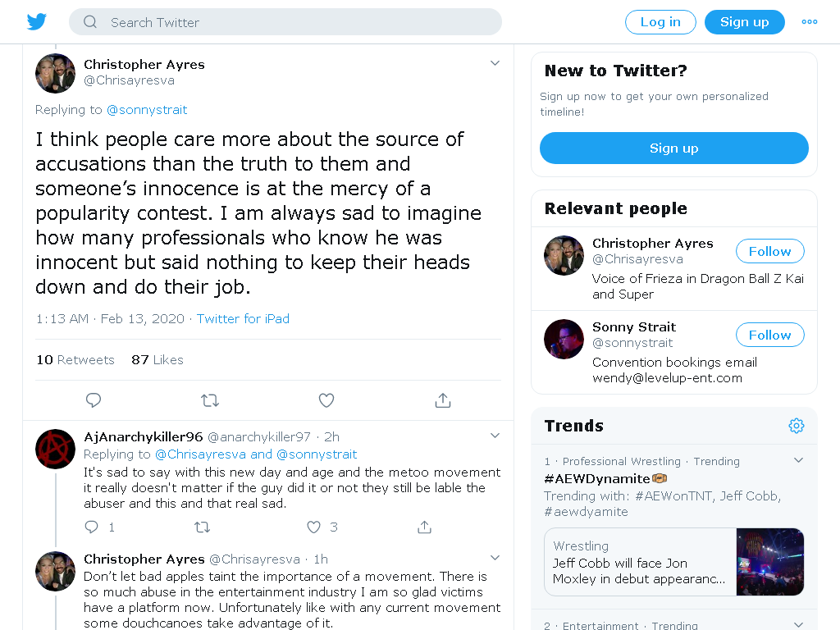Screen dimensions: 840x630
Task: Click the Twitter bird home icon
Action: [x=36, y=22]
